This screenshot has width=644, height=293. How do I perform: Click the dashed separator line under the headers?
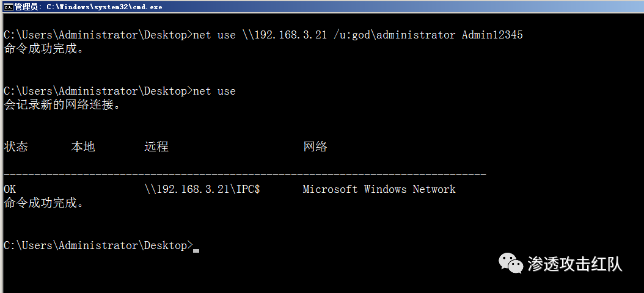coord(244,175)
